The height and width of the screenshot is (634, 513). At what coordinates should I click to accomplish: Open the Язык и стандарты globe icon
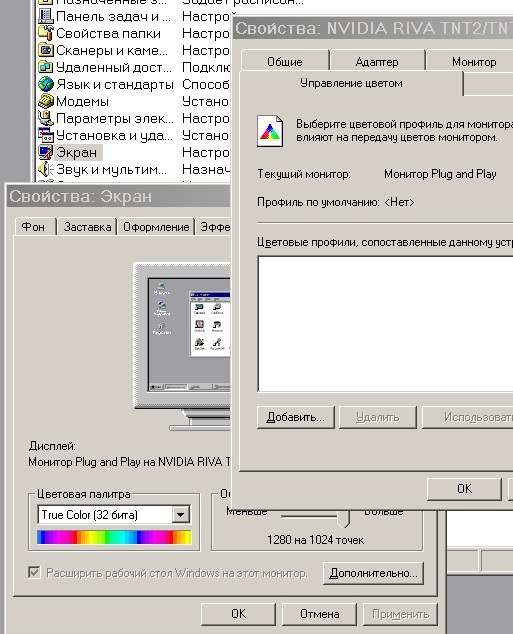point(45,84)
